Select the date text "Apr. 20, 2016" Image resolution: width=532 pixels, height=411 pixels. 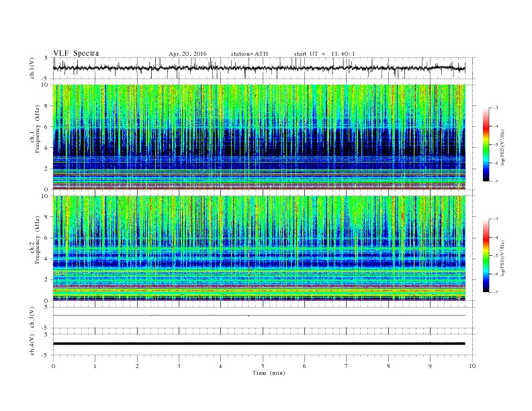pyautogui.click(x=187, y=54)
